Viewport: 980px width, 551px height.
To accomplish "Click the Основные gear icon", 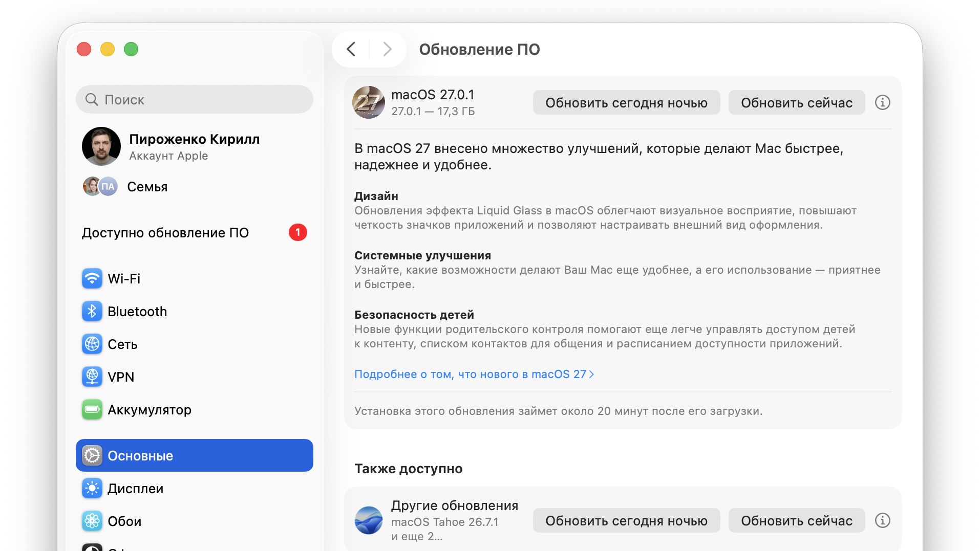I will 92,456.
